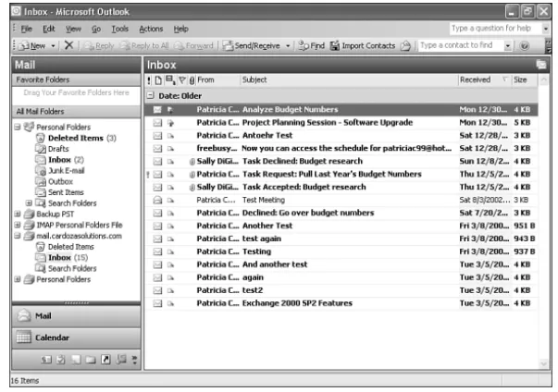Open the contact search dropdown arrow
The height and width of the screenshot is (392, 558).
point(508,46)
